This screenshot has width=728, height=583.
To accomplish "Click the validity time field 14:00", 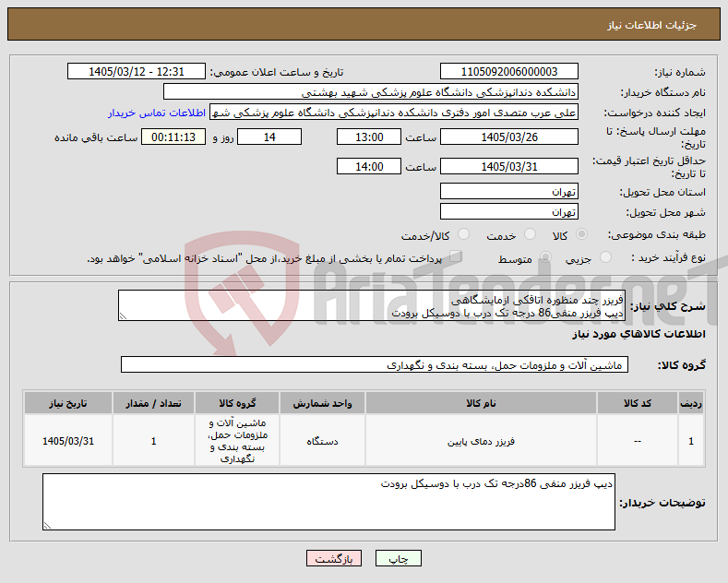I will (369, 166).
